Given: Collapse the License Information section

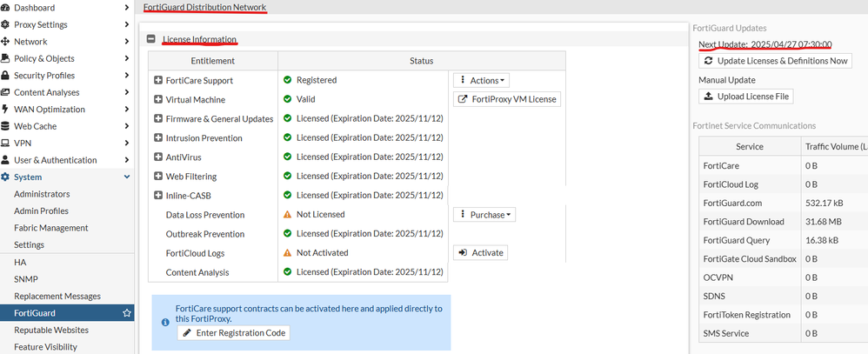Looking at the screenshot, I should (x=151, y=39).
